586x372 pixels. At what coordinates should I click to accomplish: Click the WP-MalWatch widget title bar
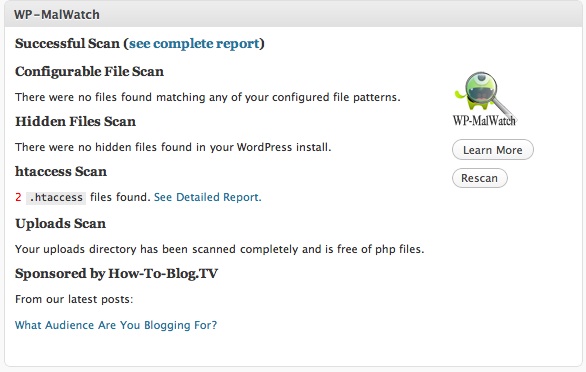(293, 14)
